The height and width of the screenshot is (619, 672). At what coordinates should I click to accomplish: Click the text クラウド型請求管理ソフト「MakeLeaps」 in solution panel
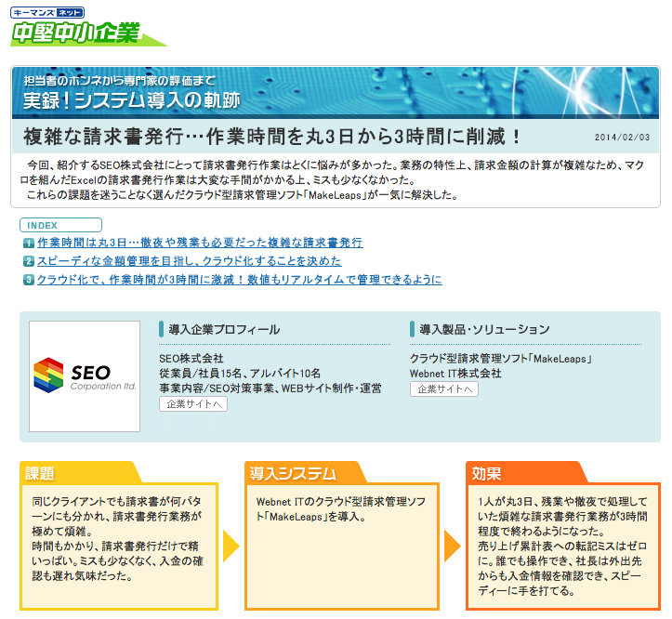[501, 359]
